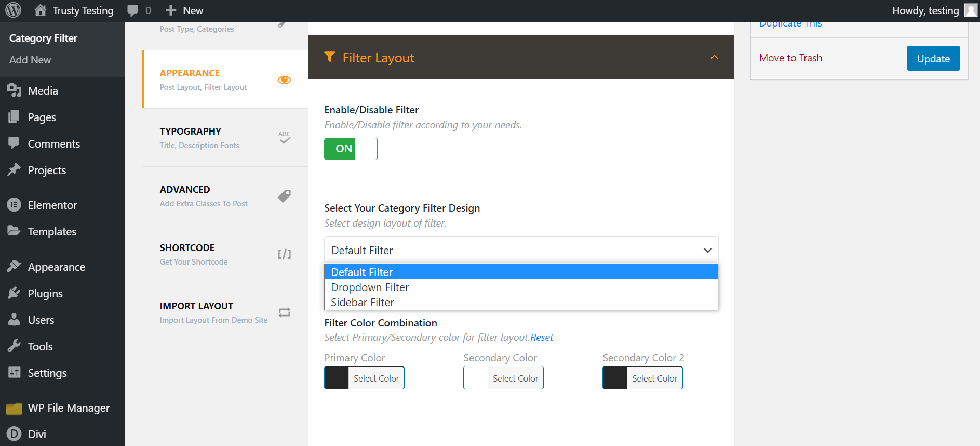Click the WordPress logo icon

pyautogui.click(x=13, y=10)
